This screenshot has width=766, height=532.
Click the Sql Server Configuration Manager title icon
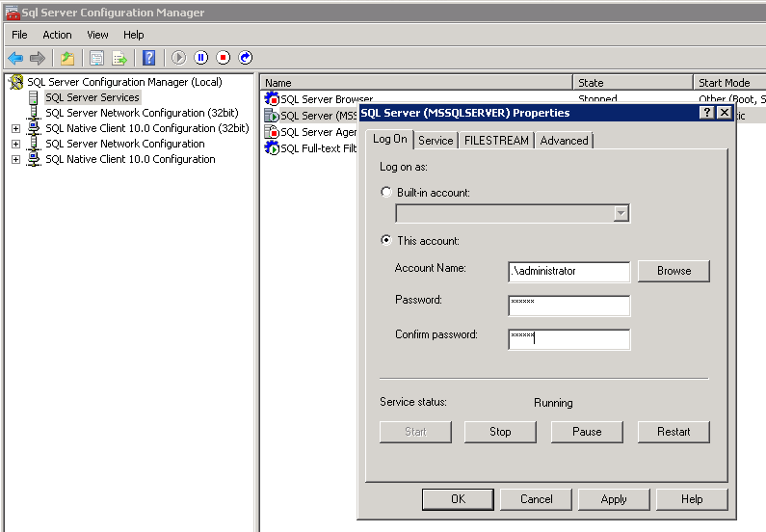pos(13,13)
